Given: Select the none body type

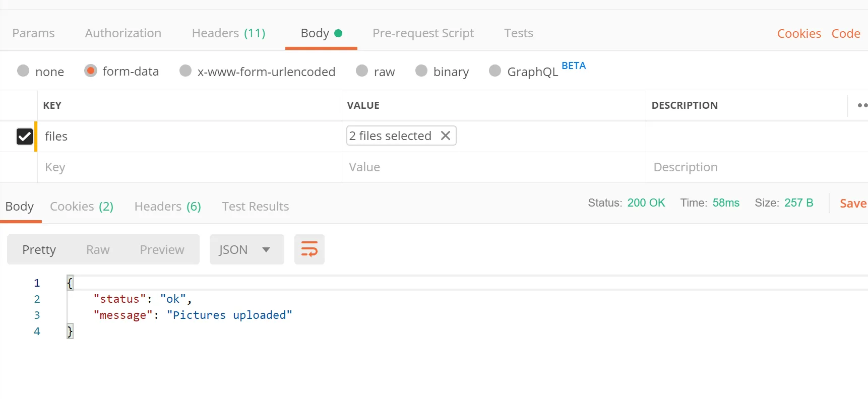Looking at the screenshot, I should (23, 71).
